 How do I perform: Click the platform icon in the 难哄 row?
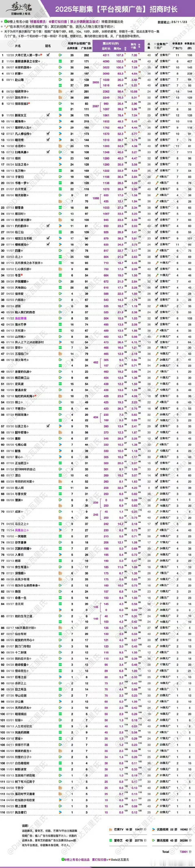pyautogui.click(x=60, y=158)
